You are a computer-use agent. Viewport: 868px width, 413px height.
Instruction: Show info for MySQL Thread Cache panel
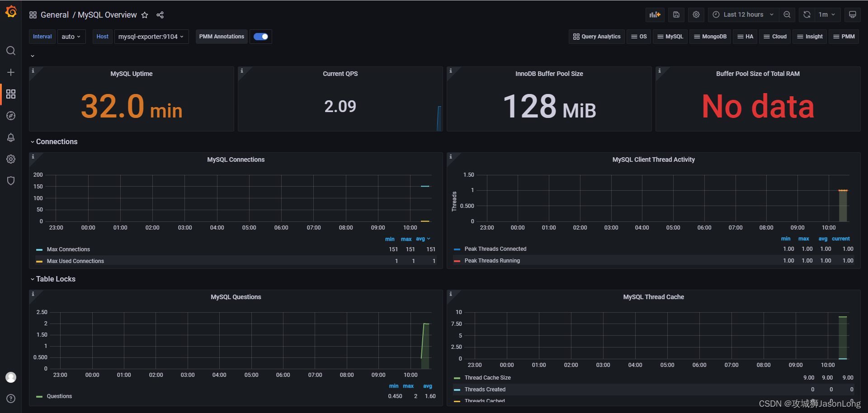tap(451, 294)
